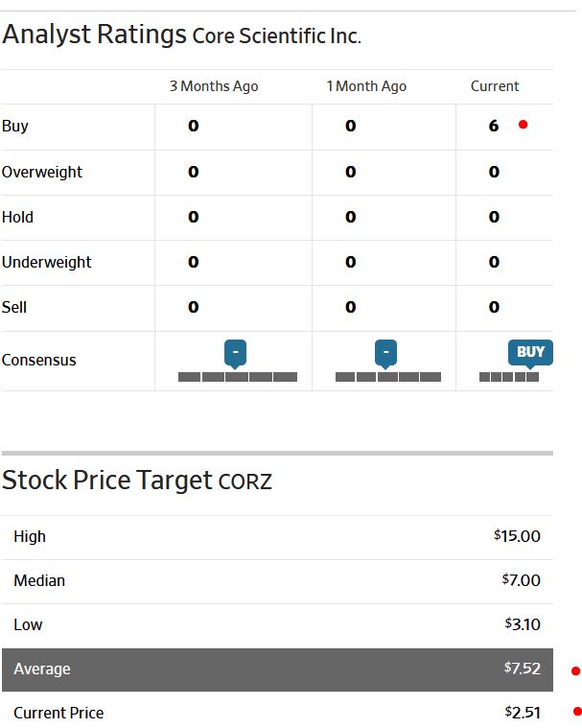Image resolution: width=582 pixels, height=728 pixels.
Task: Select the 1 Month Ago column header
Action: tap(366, 86)
